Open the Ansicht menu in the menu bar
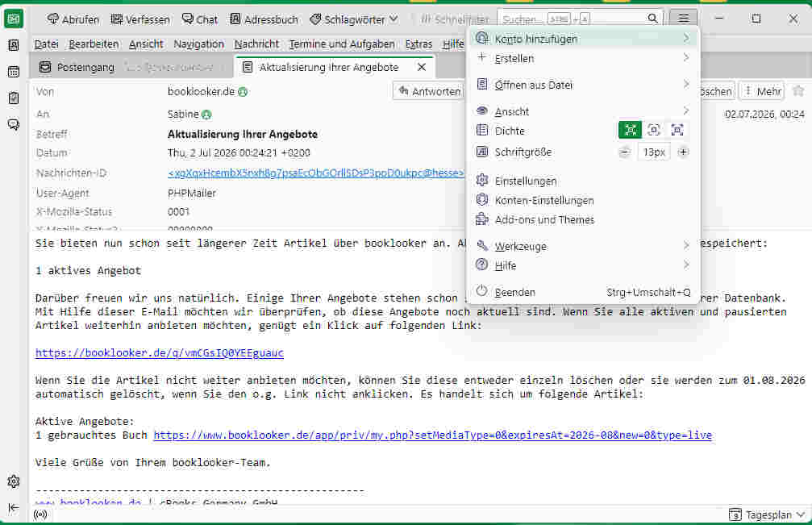This screenshot has height=525, width=812. click(x=146, y=44)
